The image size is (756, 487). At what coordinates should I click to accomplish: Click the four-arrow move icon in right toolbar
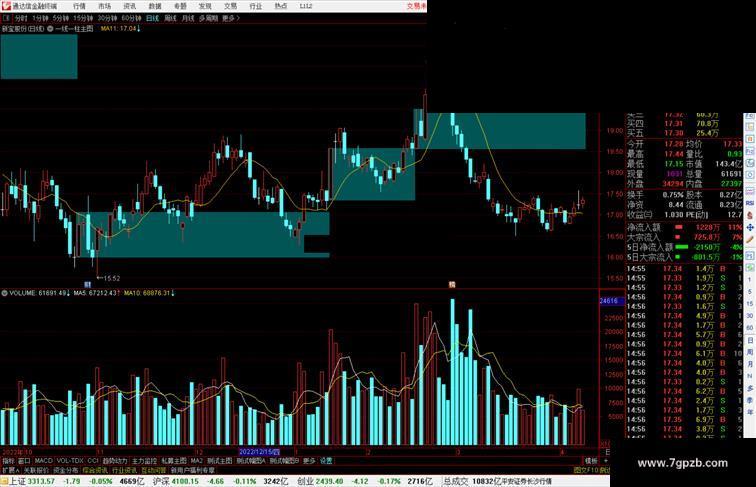(750, 228)
